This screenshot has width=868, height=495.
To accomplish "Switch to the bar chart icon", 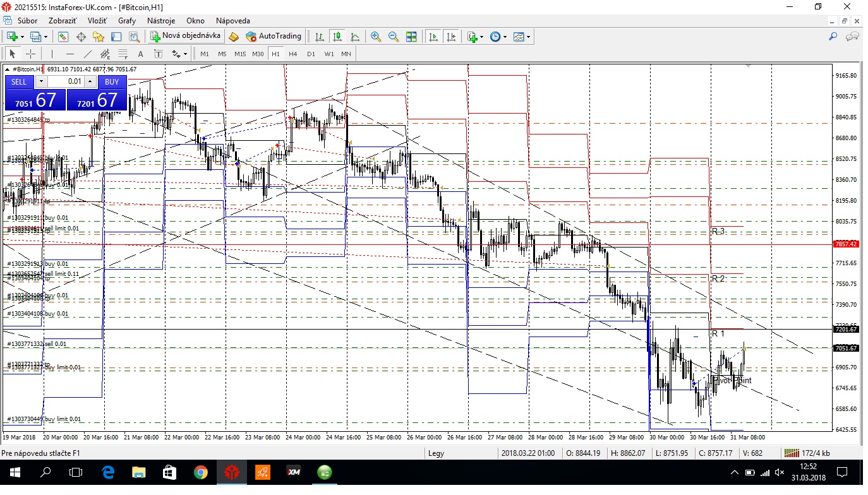I will [x=320, y=37].
